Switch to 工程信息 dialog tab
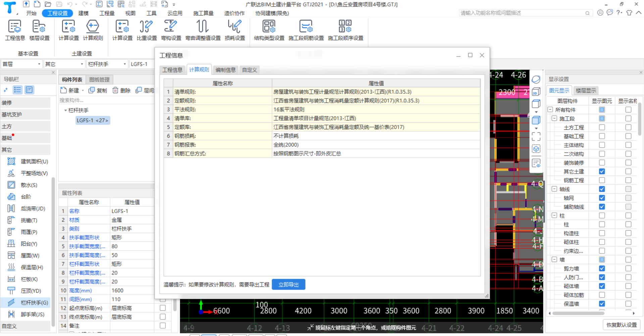The image size is (644, 336). pos(172,70)
